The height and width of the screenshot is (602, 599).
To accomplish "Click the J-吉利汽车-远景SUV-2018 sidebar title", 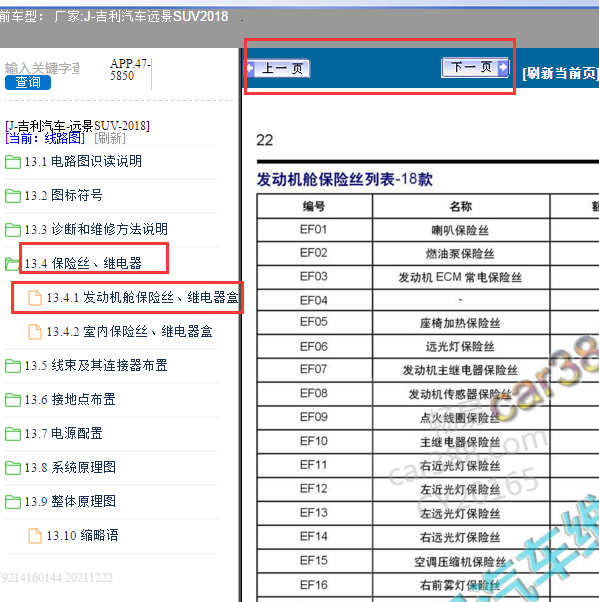I will coord(77,126).
